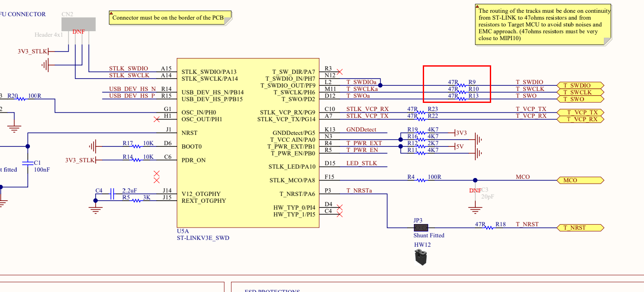
Task: Click the Header 4x1 label
Action: click(x=49, y=35)
